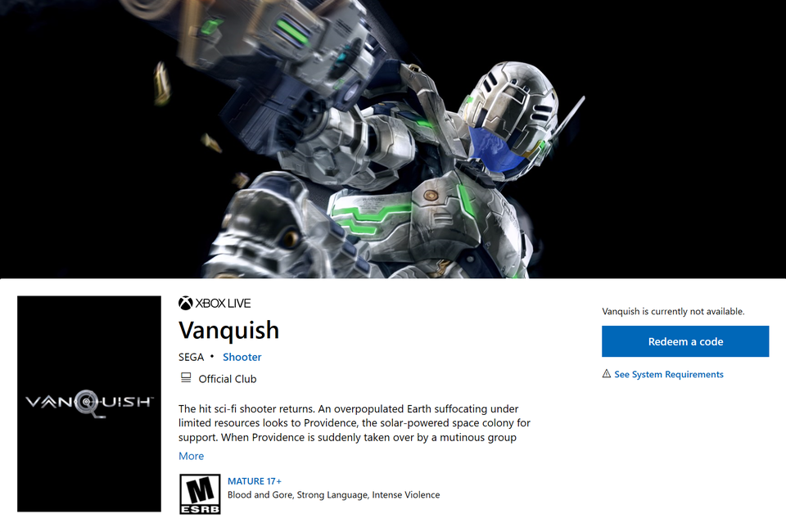Click the Redeem a code button

(685, 341)
